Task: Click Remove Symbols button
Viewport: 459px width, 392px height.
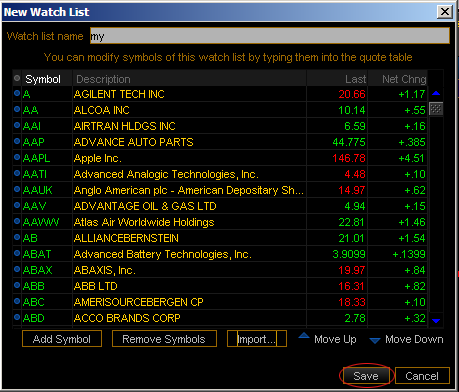Action: coord(164,339)
